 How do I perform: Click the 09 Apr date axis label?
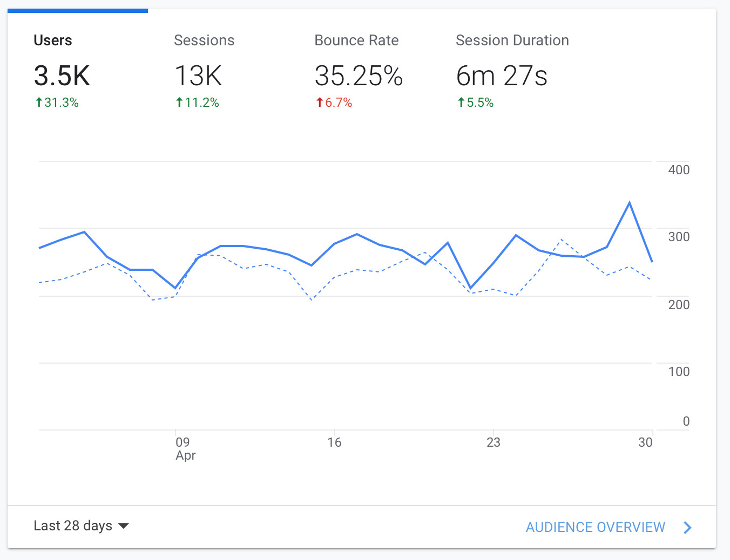point(185,449)
